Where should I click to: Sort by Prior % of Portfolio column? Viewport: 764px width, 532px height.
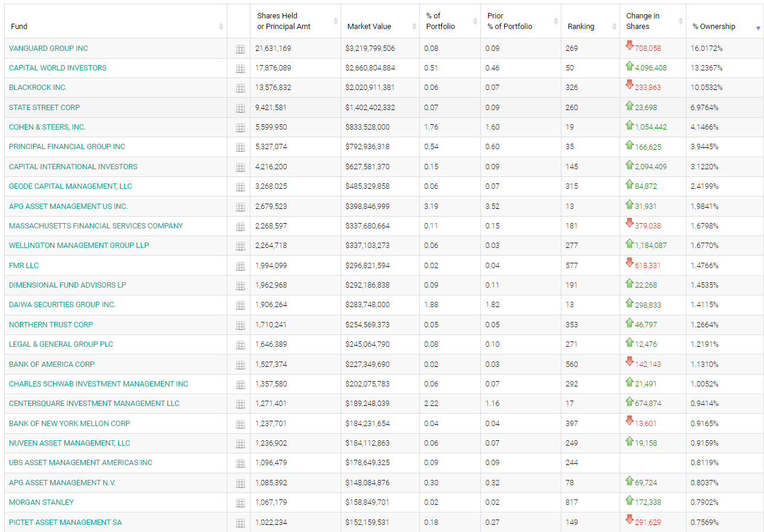click(x=521, y=21)
